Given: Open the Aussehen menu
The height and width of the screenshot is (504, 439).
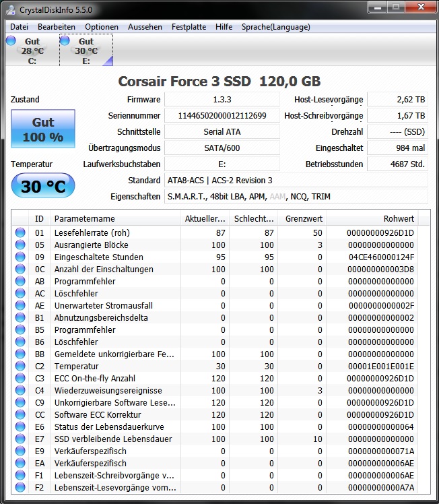Looking at the screenshot, I should 145,27.
